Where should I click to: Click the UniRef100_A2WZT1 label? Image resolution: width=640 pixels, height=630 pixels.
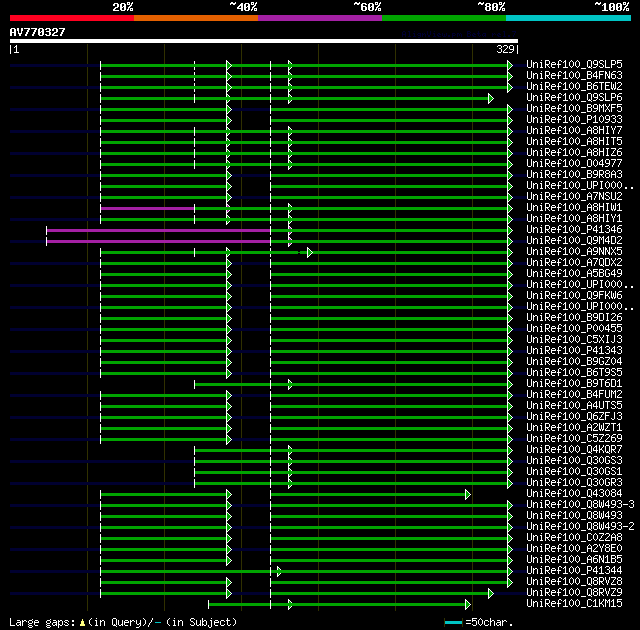point(574,428)
